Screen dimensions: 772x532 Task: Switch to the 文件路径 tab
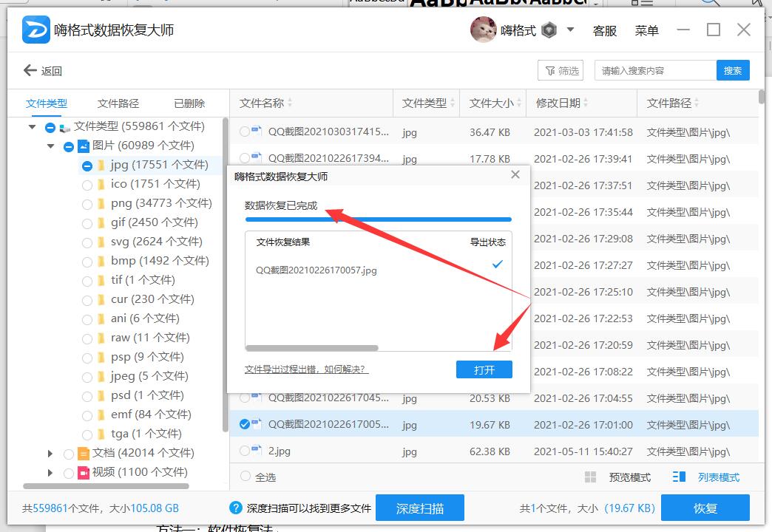118,103
